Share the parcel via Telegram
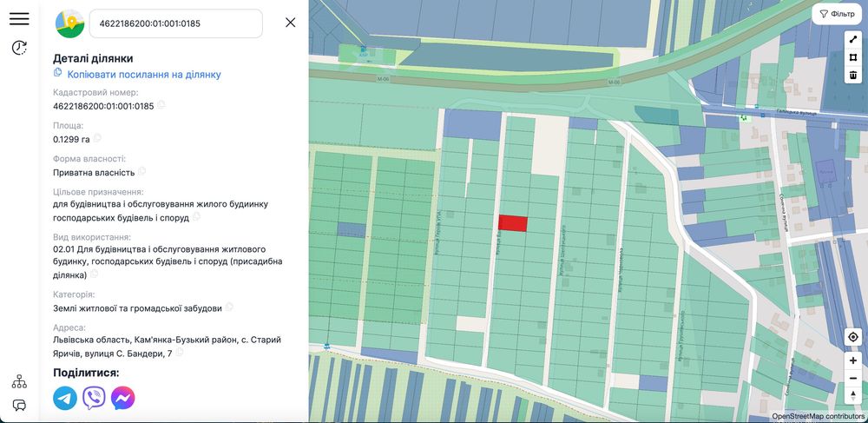 [65, 398]
